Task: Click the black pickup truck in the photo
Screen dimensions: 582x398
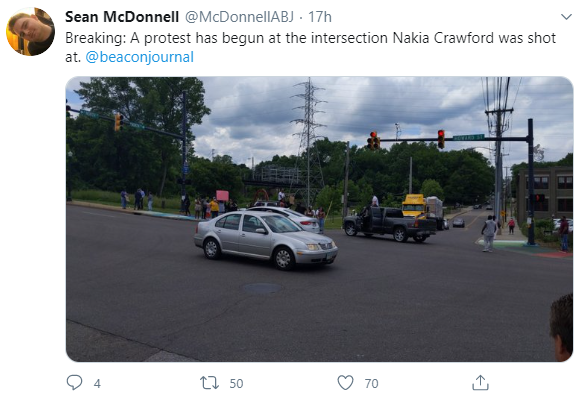Action: pyautogui.click(x=390, y=224)
